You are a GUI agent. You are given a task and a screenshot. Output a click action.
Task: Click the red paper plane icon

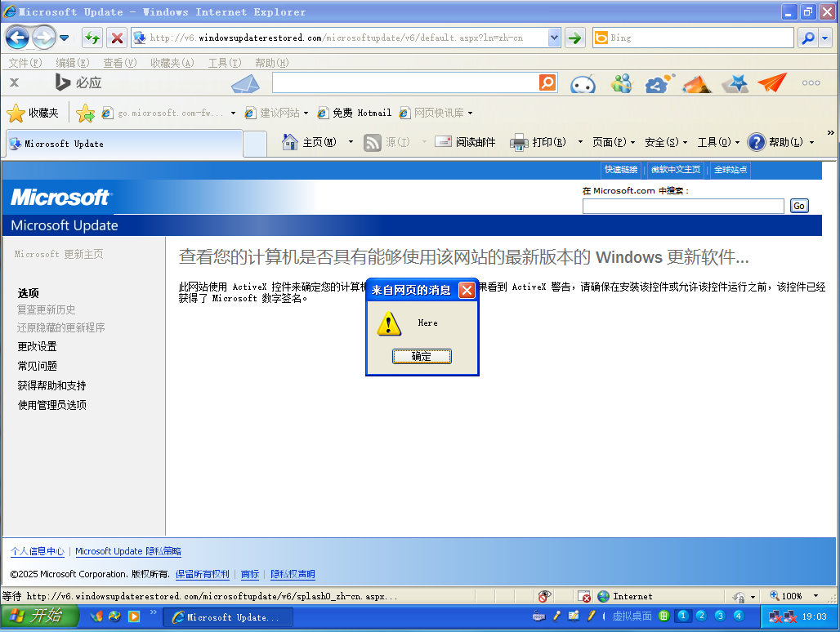(772, 82)
